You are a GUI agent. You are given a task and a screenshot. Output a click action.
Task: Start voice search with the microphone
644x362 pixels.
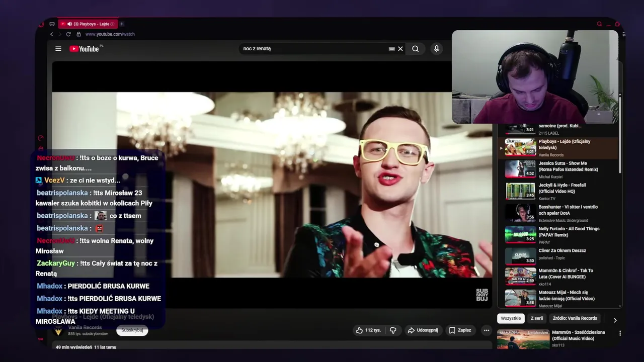coord(437,49)
